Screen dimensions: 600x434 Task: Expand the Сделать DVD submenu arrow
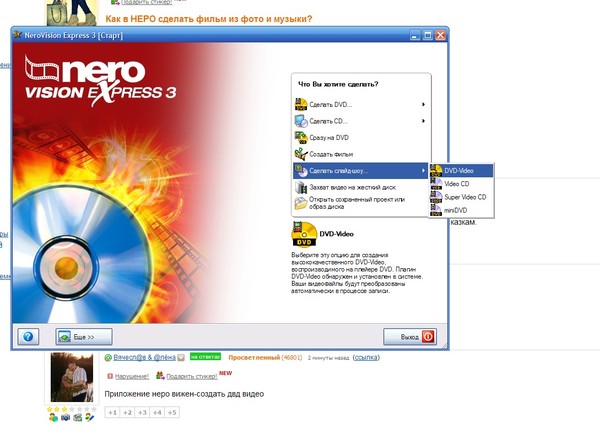pyautogui.click(x=423, y=104)
